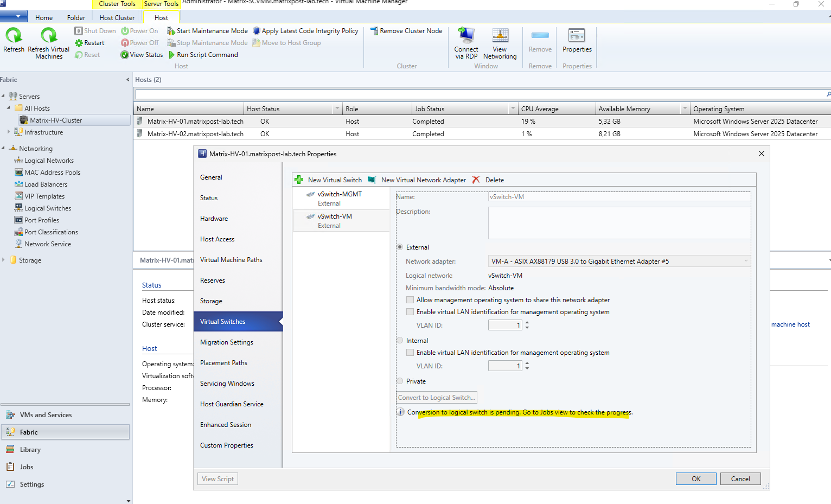The image size is (831, 504).
Task: Switch to the Host Cluster ribbon tab
Action: coord(117,18)
